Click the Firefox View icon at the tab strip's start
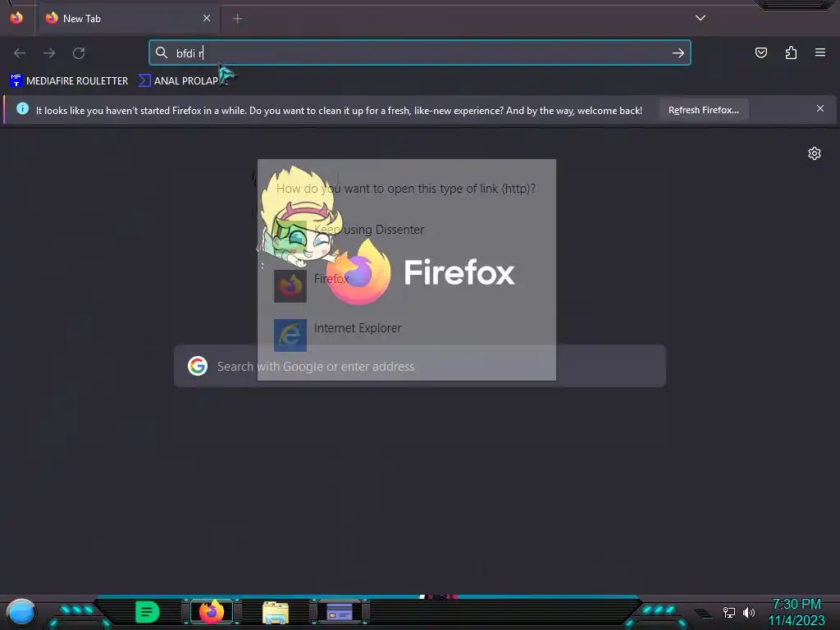Viewport: 840px width, 630px height. [x=16, y=18]
